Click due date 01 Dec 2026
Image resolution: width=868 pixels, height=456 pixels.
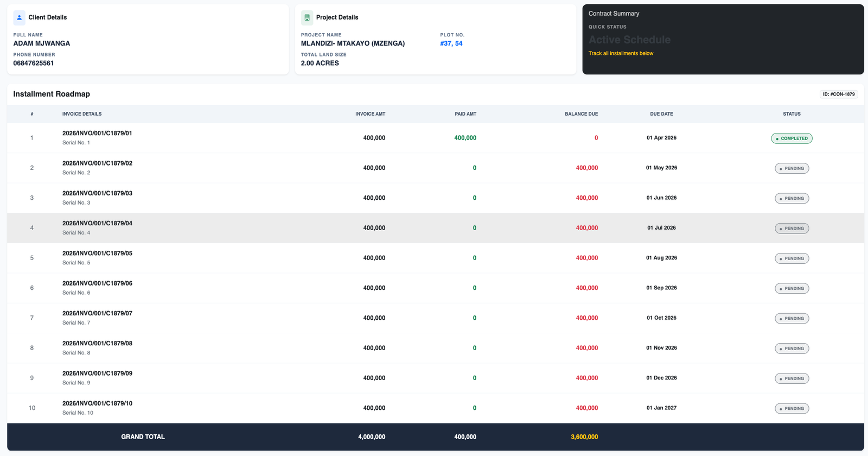coord(661,378)
